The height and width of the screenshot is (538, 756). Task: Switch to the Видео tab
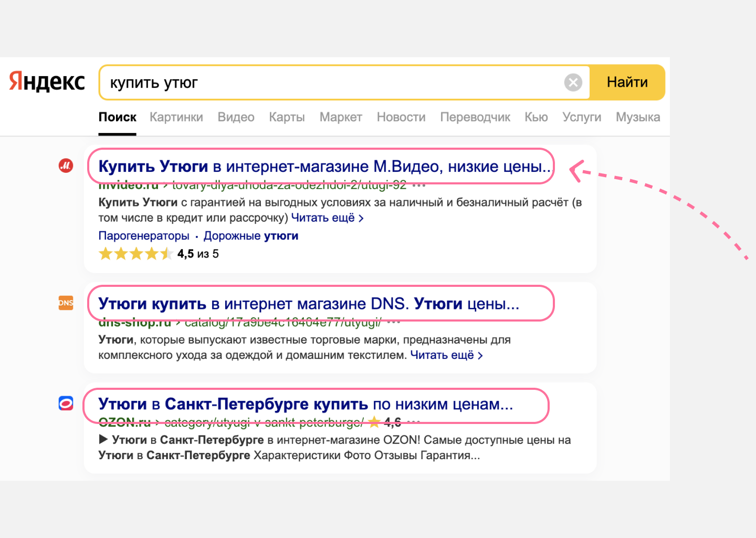pos(236,117)
